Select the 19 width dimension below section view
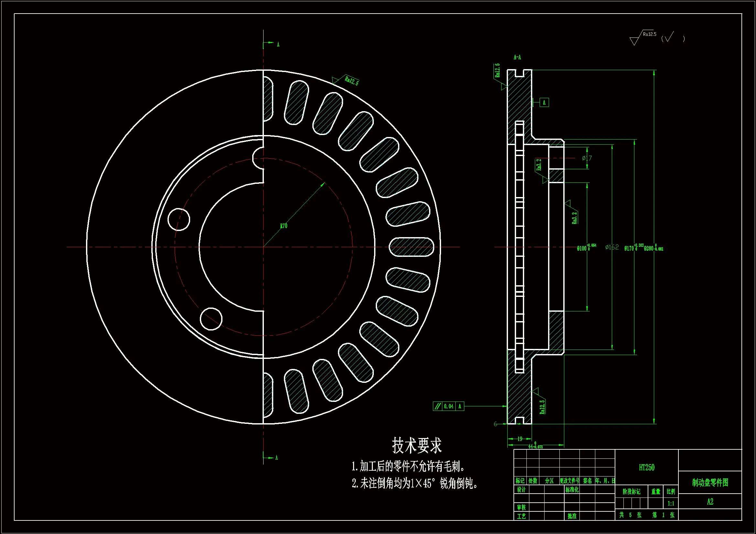Screen dimensions: 756x534 click(x=520, y=439)
